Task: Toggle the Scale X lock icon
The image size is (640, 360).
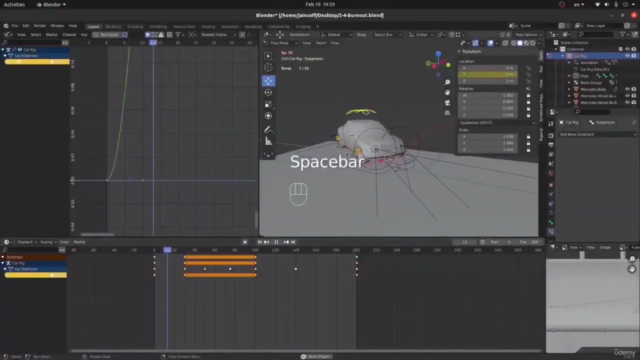Action: pos(528,136)
